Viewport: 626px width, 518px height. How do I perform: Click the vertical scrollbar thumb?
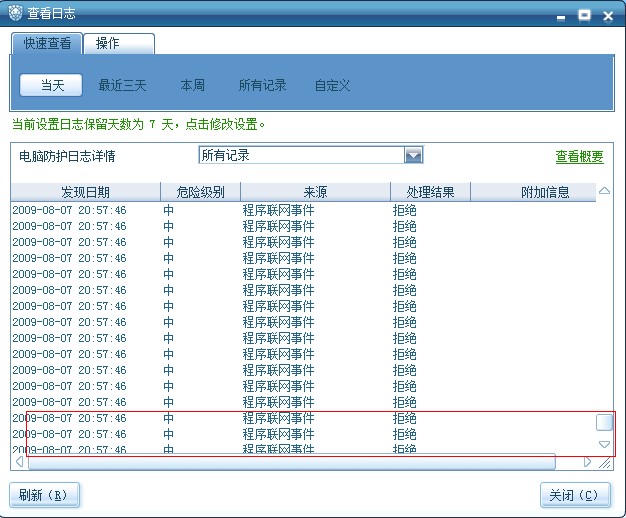[x=604, y=422]
